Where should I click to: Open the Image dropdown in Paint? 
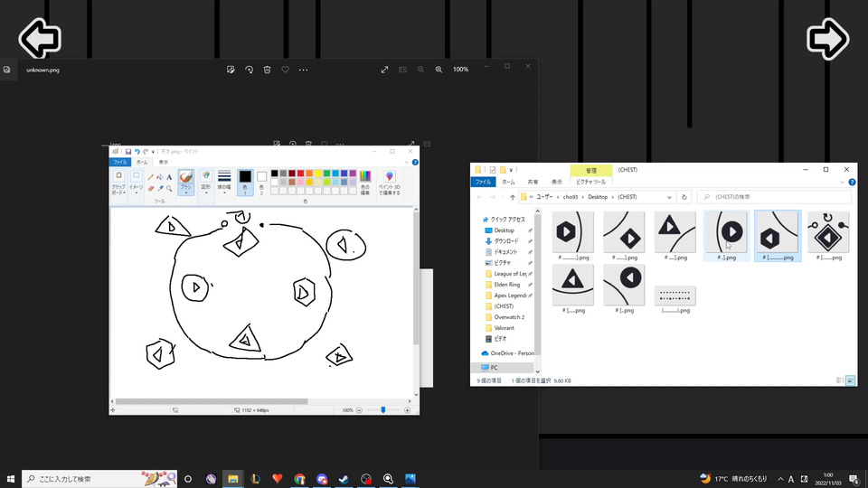coord(137,183)
